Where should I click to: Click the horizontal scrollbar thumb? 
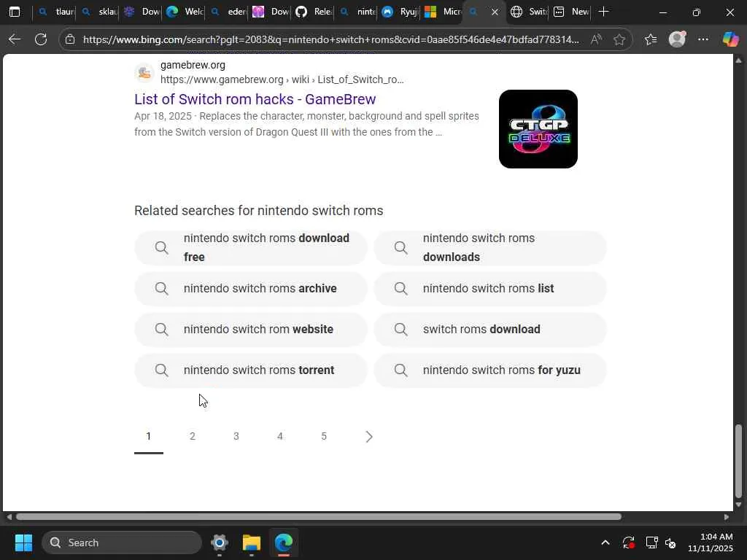319,517
